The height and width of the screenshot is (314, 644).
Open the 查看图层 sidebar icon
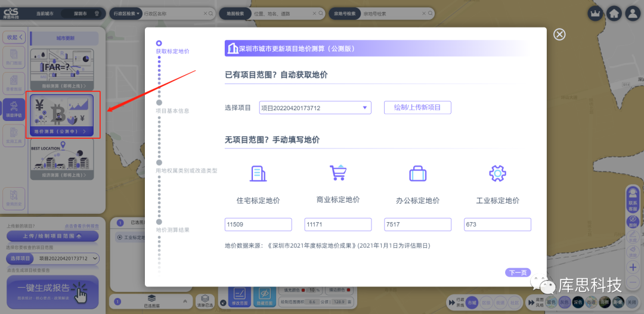[x=14, y=83]
